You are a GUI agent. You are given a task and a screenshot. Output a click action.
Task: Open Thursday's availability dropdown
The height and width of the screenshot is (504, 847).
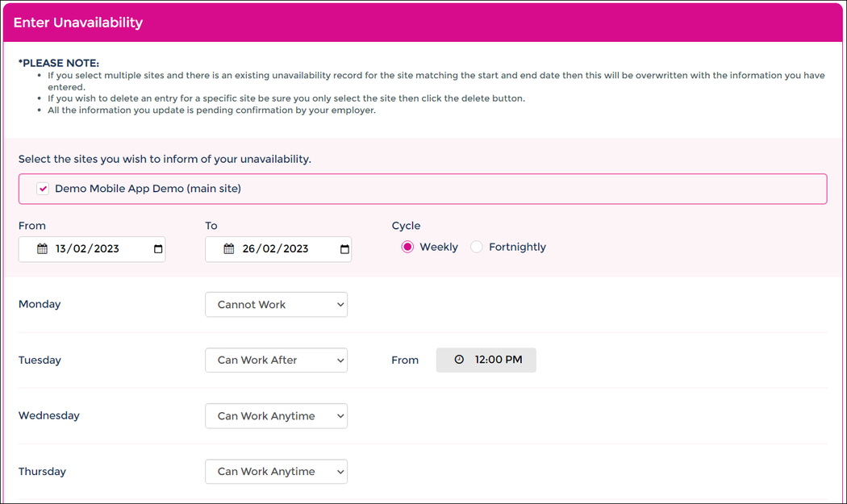point(276,471)
